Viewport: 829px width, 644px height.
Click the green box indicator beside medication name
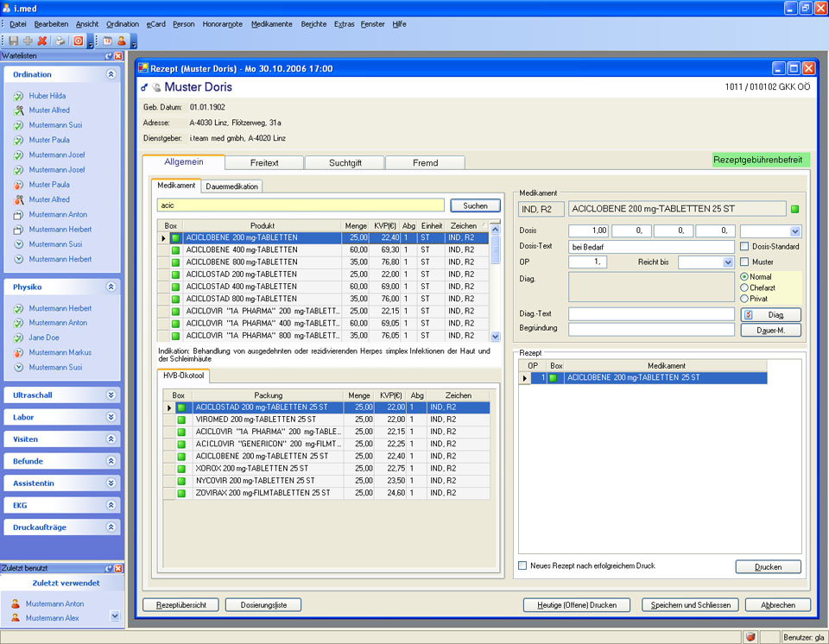[795, 209]
